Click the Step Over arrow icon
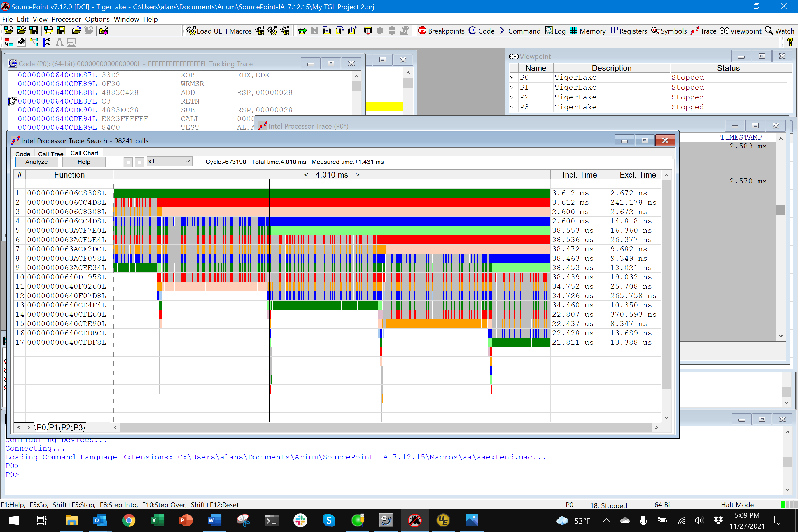798x532 pixels. (x=339, y=31)
